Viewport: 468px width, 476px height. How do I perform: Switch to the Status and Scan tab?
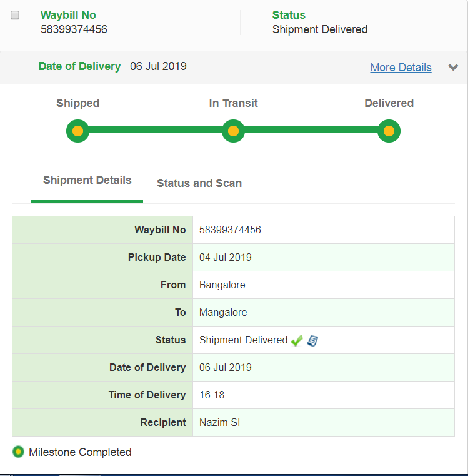click(199, 183)
